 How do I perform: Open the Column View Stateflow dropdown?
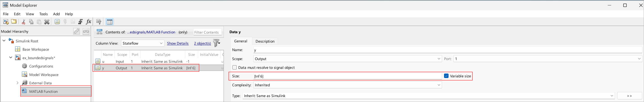pyautogui.click(x=143, y=43)
